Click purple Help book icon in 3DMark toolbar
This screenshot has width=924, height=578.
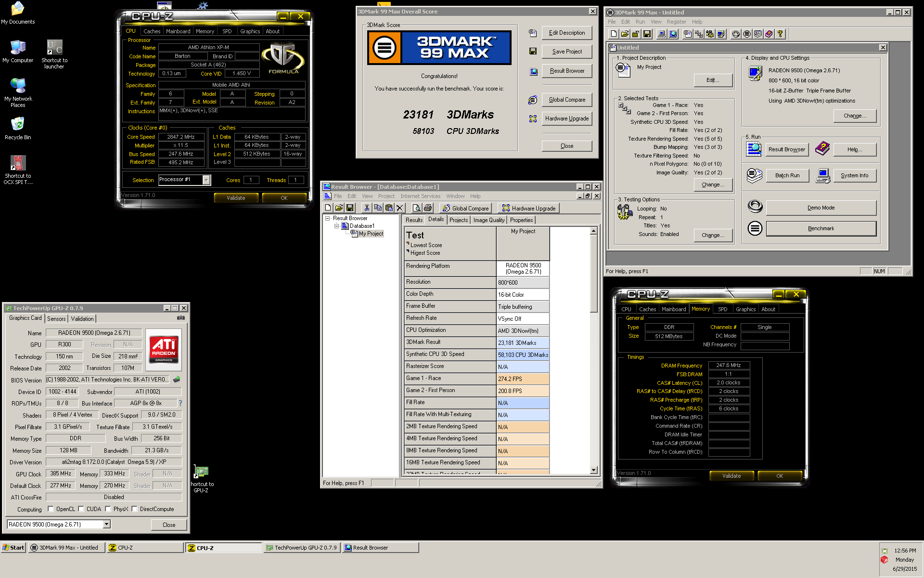tap(769, 34)
